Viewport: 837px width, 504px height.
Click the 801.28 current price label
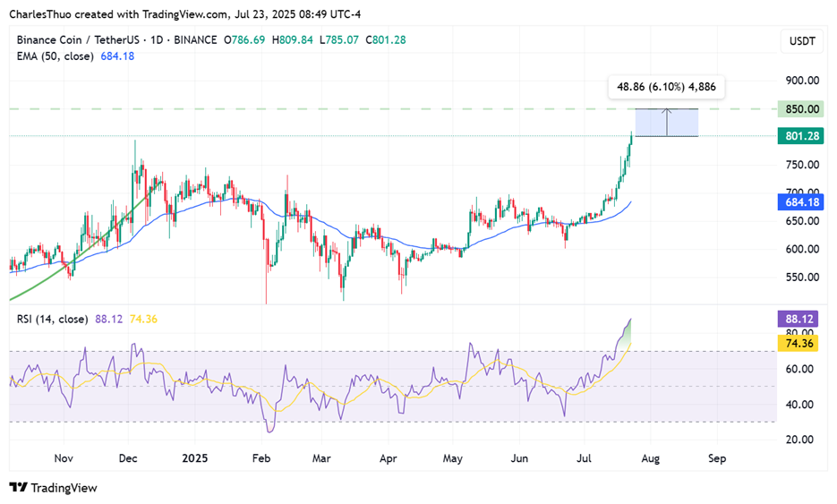click(x=800, y=135)
